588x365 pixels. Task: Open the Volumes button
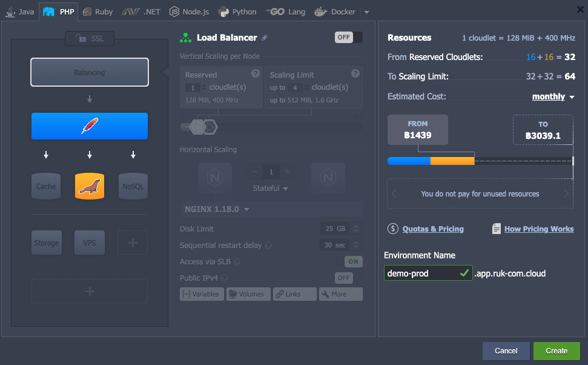[248, 294]
